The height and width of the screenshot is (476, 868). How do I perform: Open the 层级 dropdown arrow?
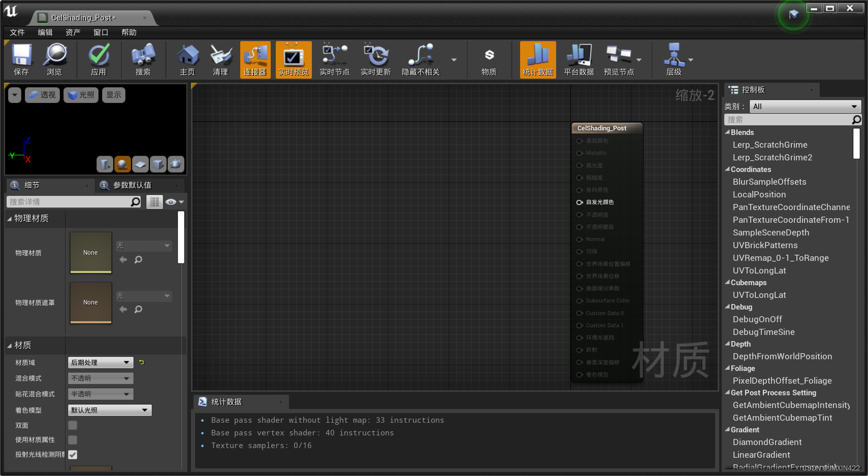pos(691,60)
